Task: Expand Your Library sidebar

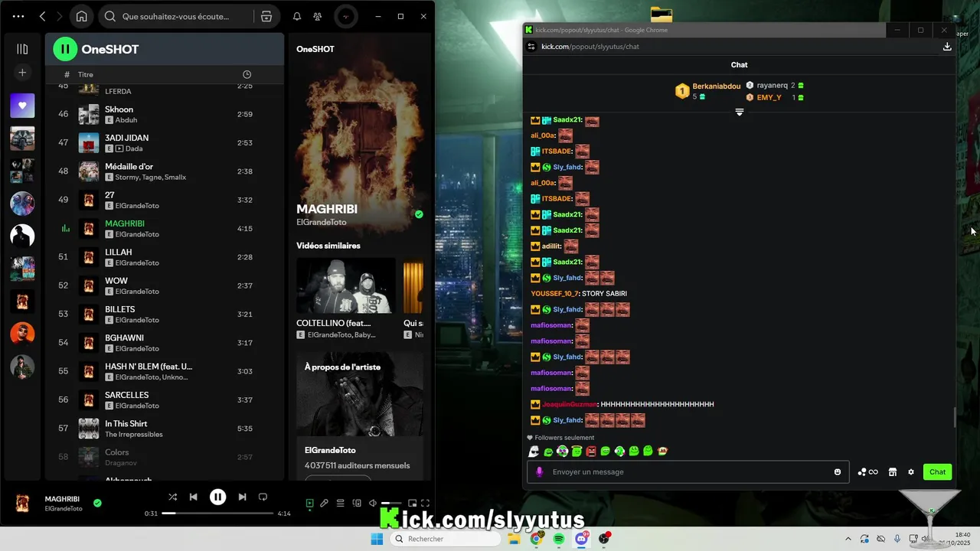Action: 22,49
